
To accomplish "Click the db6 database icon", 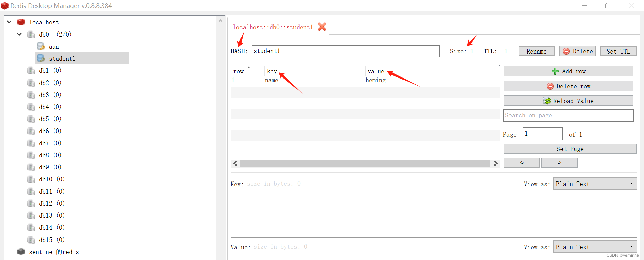I will tap(31, 131).
